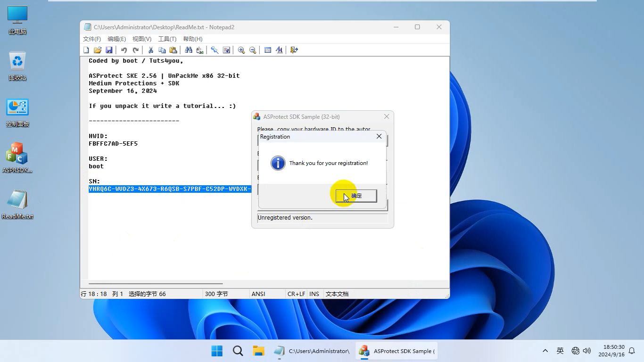Viewport: 644px width, 362px height.
Task: Click HWID value FBFFC7AD-5EF5
Action: pos(113,144)
